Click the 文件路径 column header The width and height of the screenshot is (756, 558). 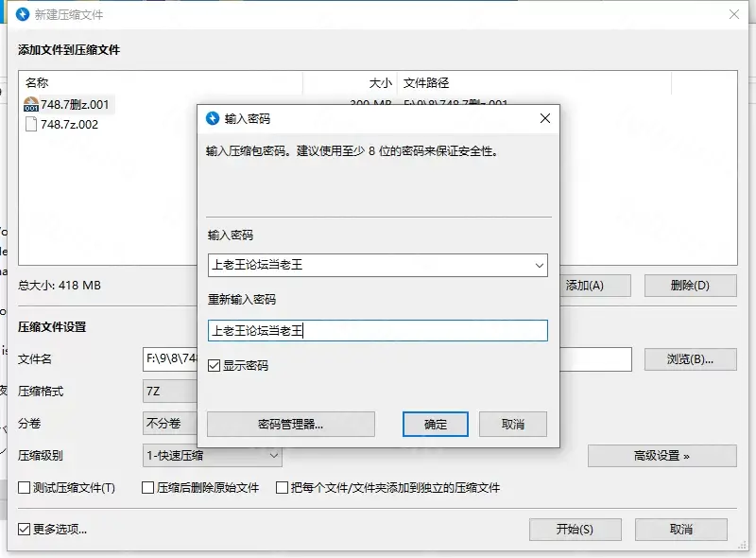pos(534,83)
